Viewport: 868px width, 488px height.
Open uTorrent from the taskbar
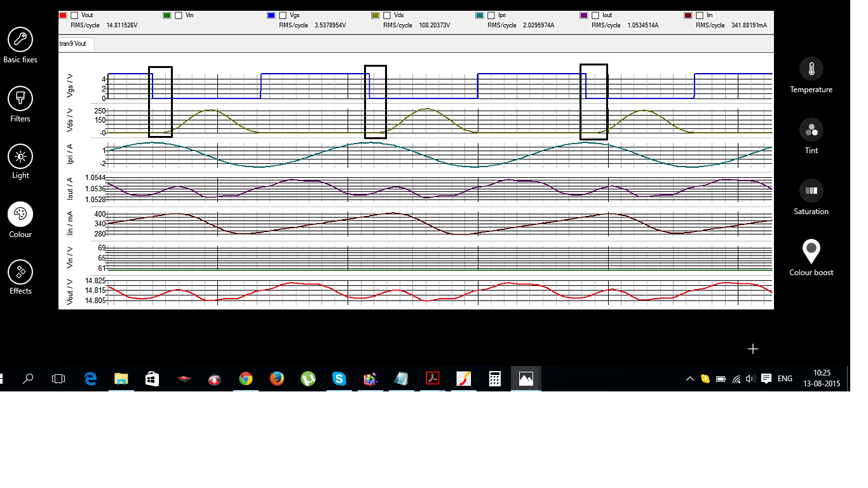[308, 379]
